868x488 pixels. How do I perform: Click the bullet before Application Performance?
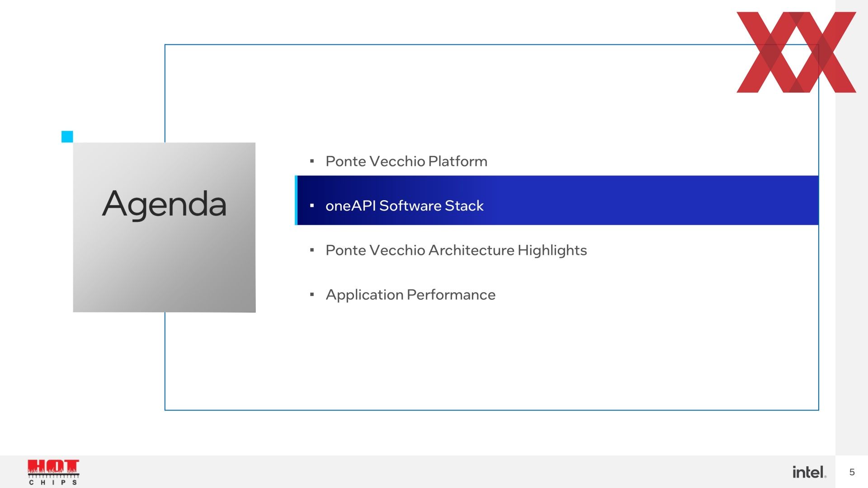coord(312,295)
